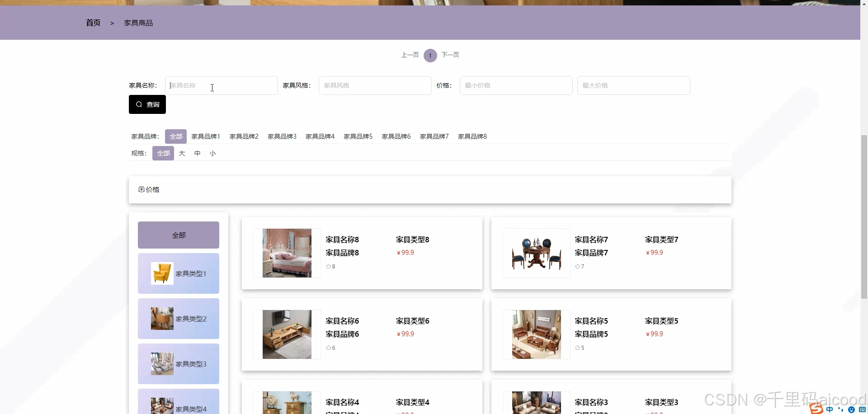Image resolution: width=868 pixels, height=414 pixels.
Task: Select 家具类型3 sidebar category
Action: (179, 364)
